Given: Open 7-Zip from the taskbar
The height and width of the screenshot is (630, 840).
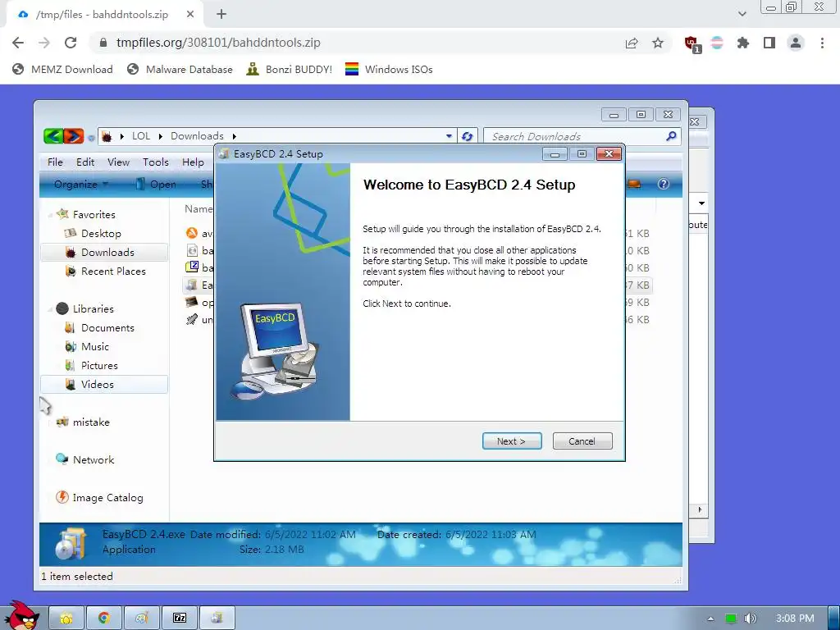Looking at the screenshot, I should pyautogui.click(x=180, y=619).
